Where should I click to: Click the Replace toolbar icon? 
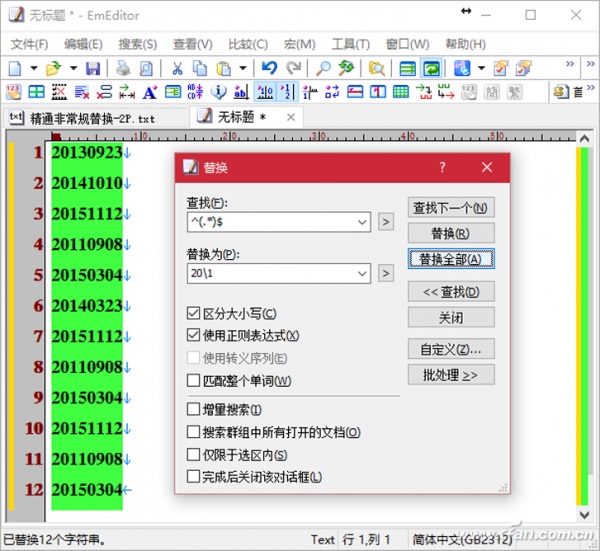346,68
